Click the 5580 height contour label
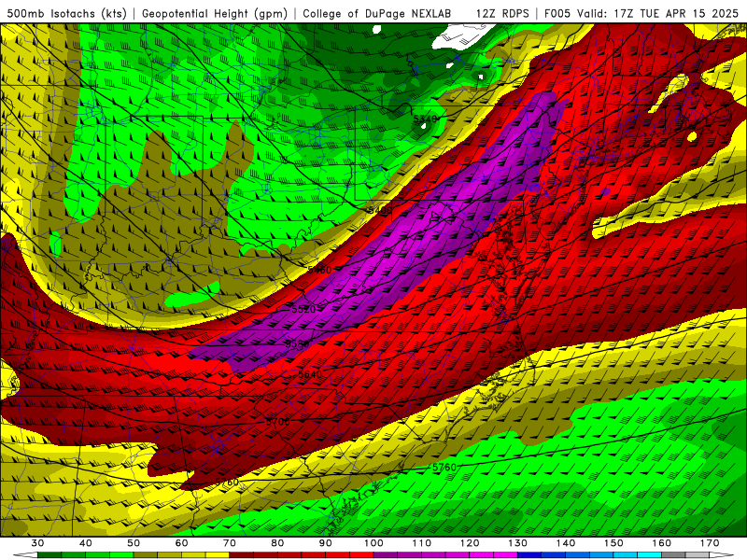This screenshot has height=560, width=747. point(298,343)
